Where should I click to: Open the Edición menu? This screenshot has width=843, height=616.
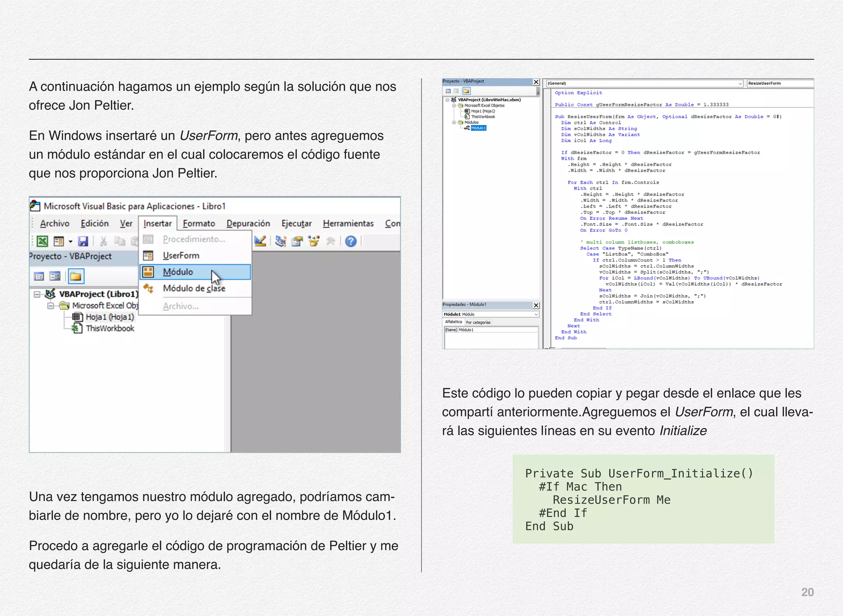click(x=95, y=223)
